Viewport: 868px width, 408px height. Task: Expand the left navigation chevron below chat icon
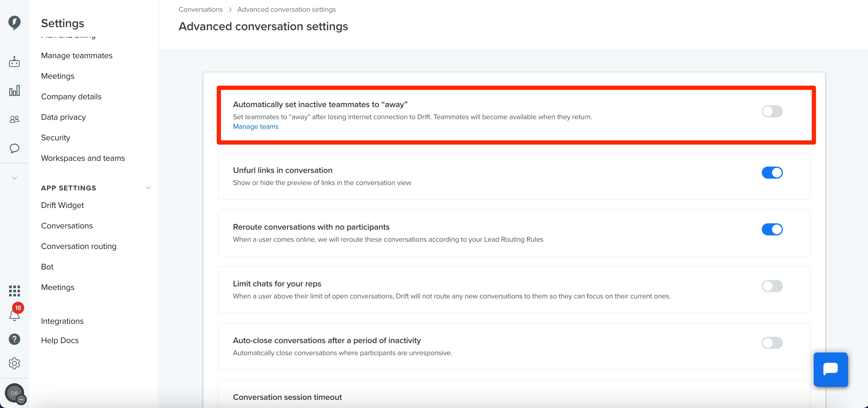(x=14, y=178)
